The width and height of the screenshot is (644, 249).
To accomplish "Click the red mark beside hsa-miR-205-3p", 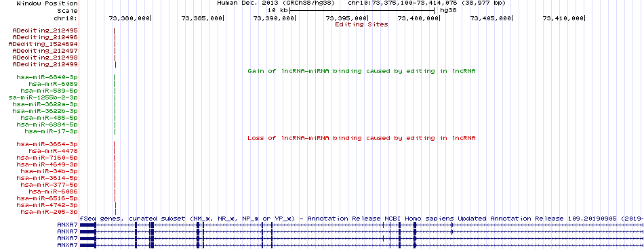I will click(116, 212).
